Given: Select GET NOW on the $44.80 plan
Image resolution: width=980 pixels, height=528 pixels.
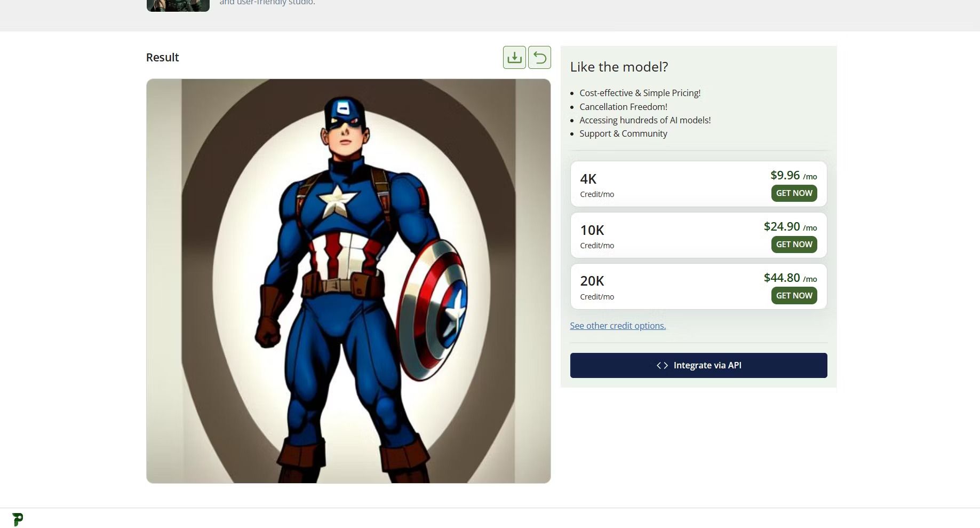Looking at the screenshot, I should pos(794,296).
